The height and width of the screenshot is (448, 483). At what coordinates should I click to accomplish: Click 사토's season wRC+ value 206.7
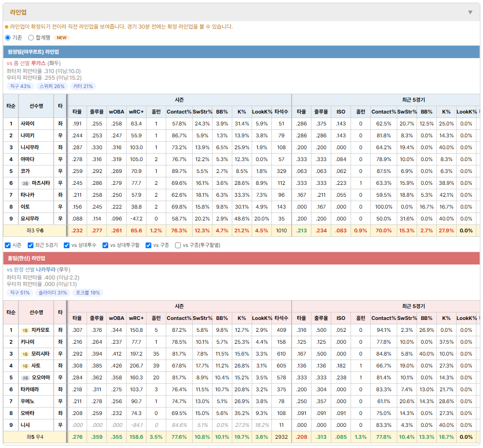click(x=136, y=366)
